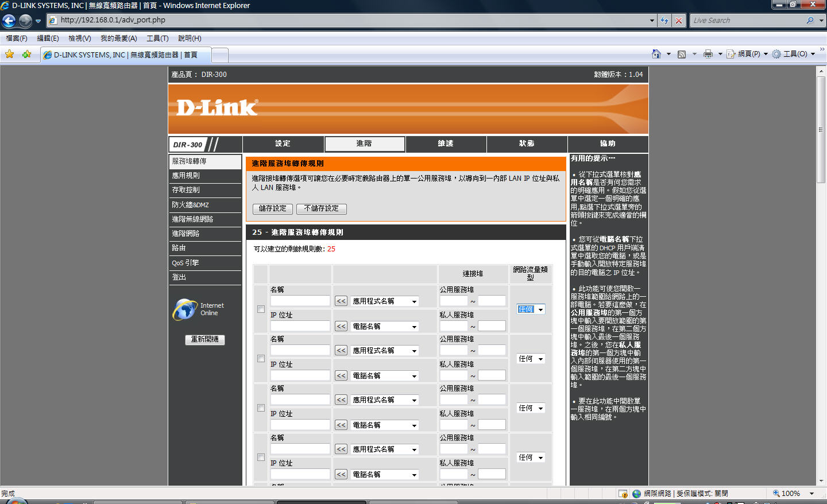
Task: Click the Live Search magnifier icon
Action: 810,20
